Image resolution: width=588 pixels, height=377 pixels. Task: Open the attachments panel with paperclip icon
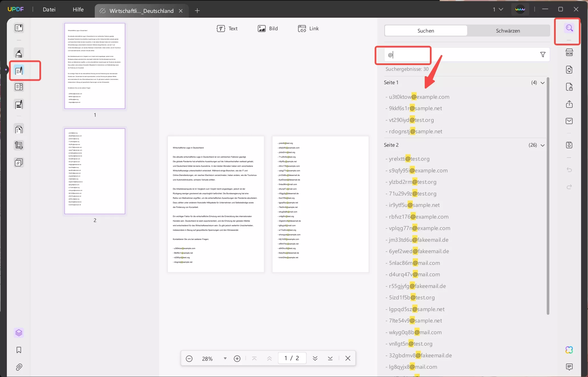click(x=19, y=367)
